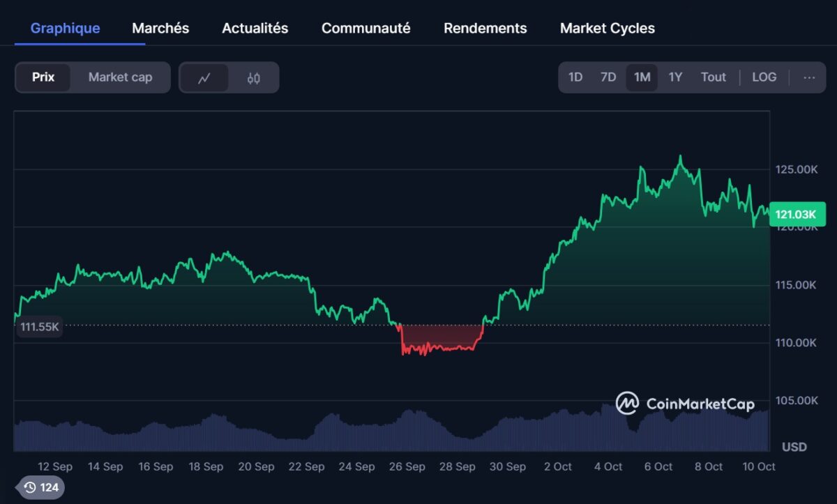Click the CoinMarketCap logo watermark
This screenshot has width=837, height=504.
tap(685, 404)
